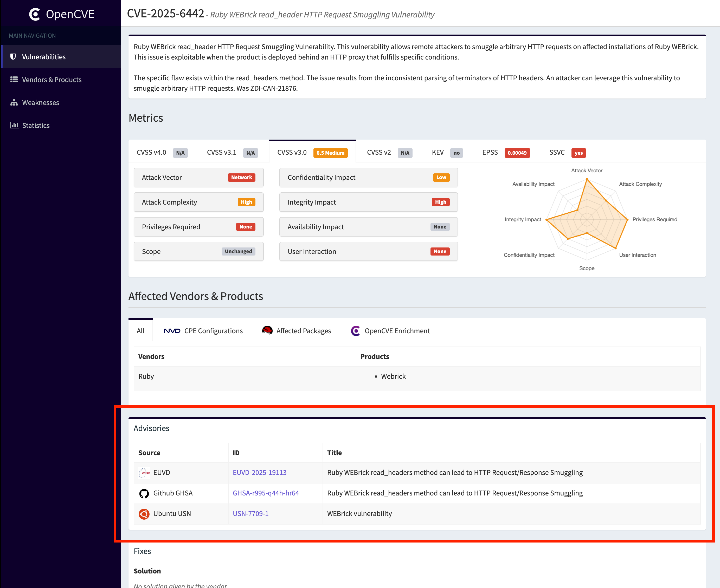This screenshot has height=588, width=720.
Task: Click the 0.00049 EPSS badge
Action: [x=517, y=153]
